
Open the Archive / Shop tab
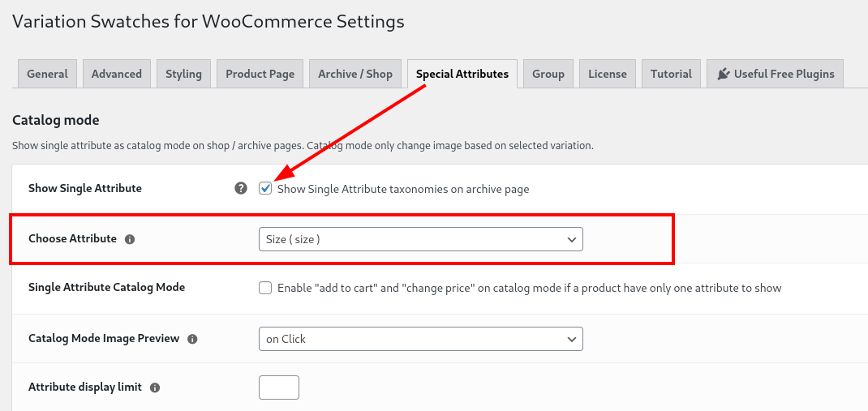355,74
